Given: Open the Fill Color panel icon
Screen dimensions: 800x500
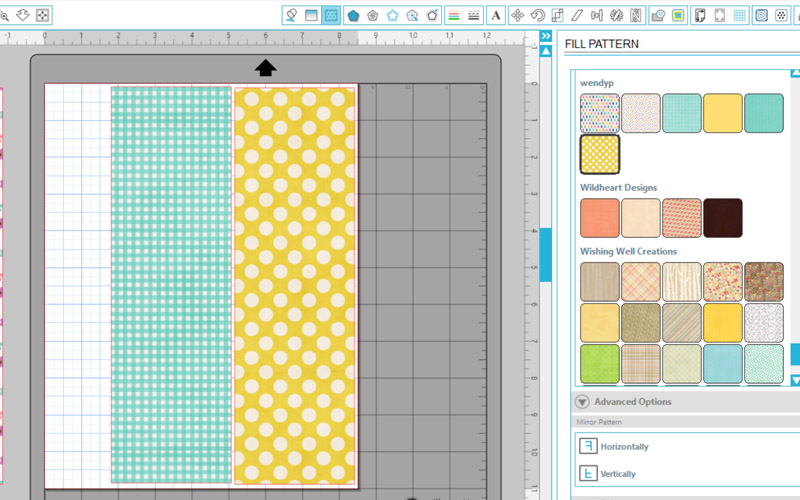Looking at the screenshot, I should (291, 15).
